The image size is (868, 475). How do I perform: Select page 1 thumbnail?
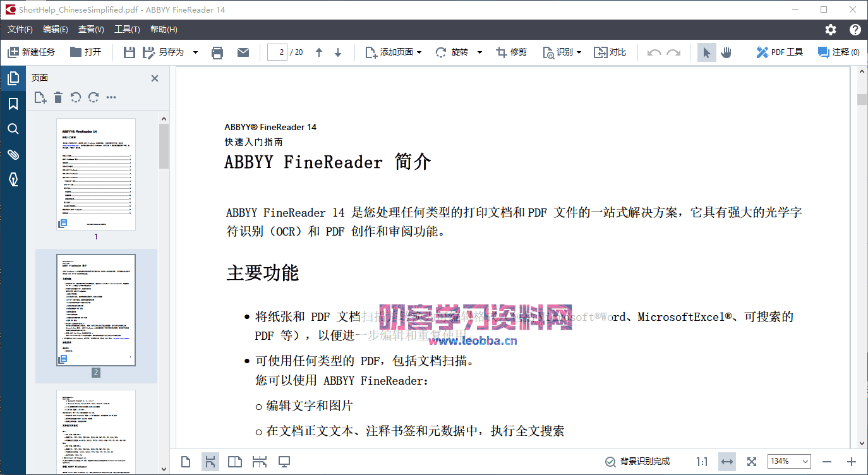point(96,174)
